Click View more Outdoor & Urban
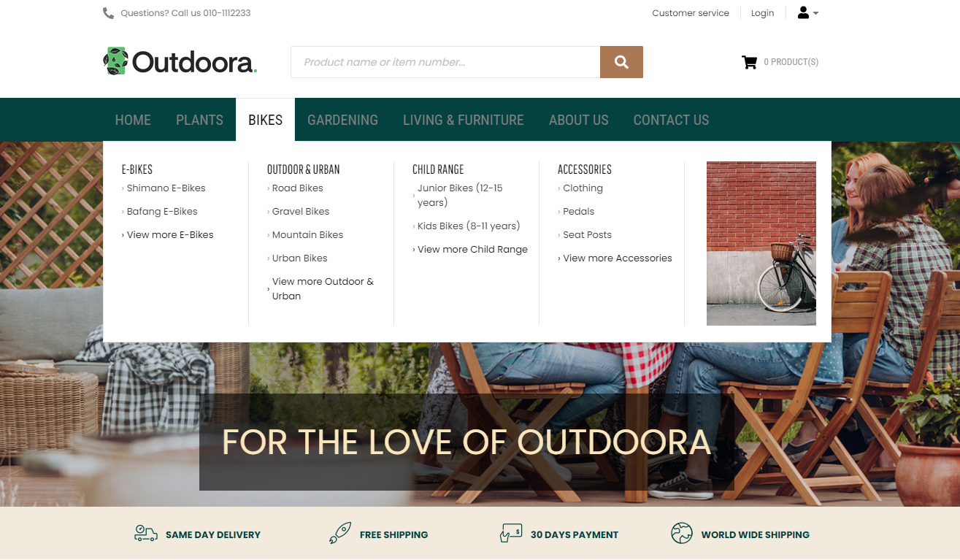This screenshot has width=960, height=560. [323, 288]
